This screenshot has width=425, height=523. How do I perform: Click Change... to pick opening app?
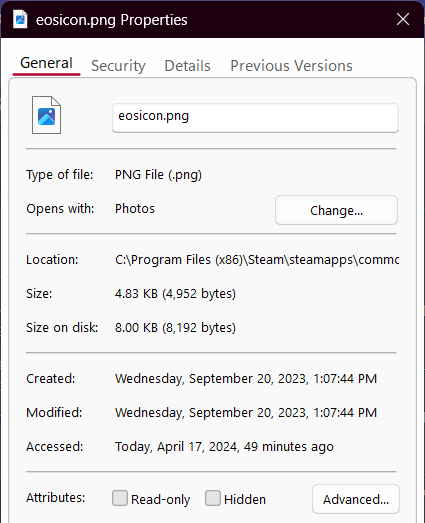[336, 210]
